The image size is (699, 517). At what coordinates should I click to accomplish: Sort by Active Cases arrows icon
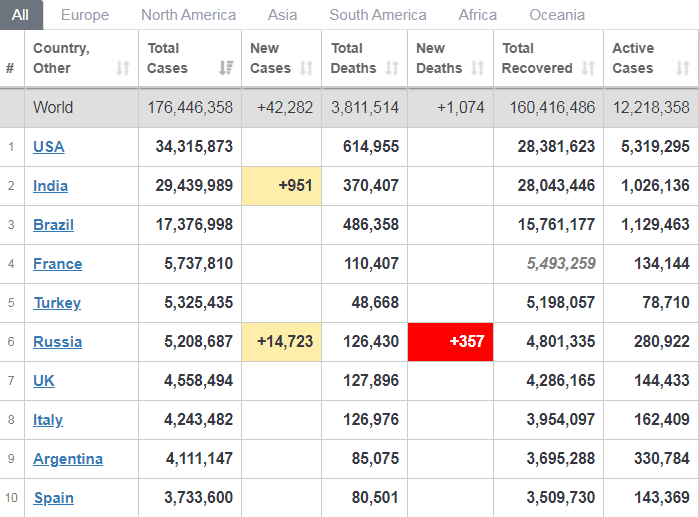(683, 68)
